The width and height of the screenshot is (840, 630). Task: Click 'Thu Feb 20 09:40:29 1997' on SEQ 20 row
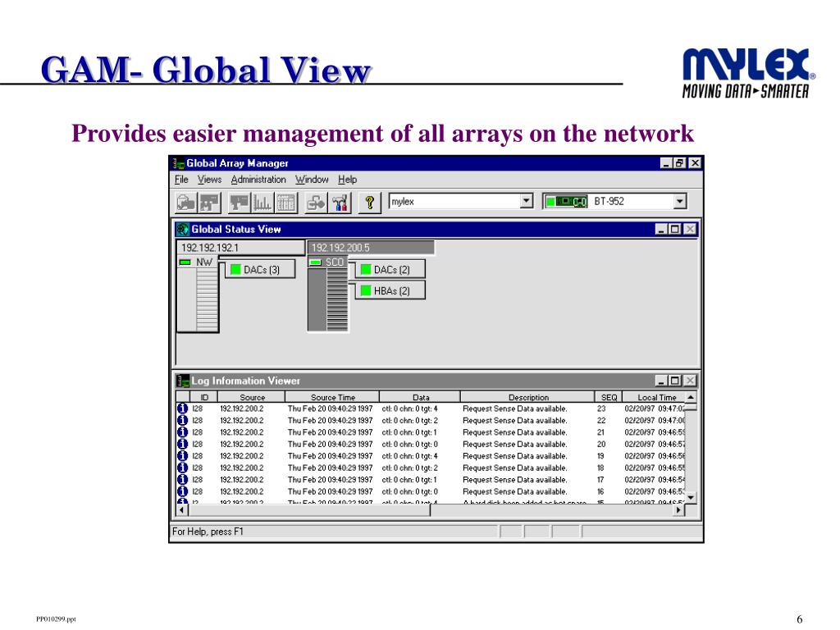tap(330, 444)
